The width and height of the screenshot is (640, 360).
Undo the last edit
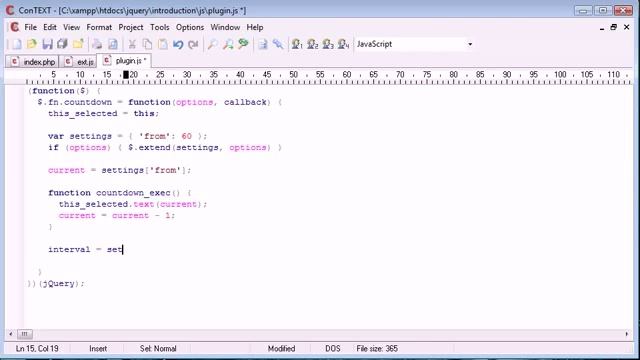click(178, 44)
